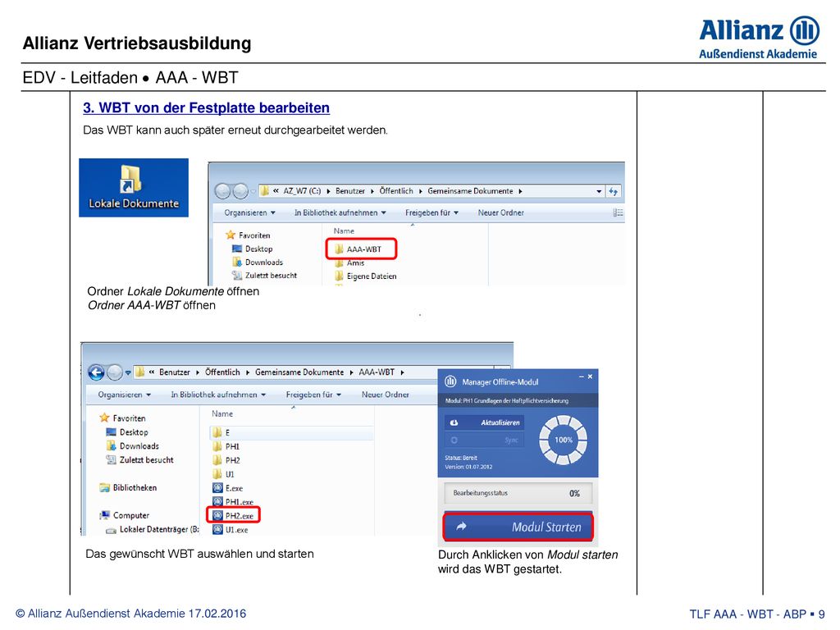
Task: Open 'In Bibliothek aufnehmen' in AAA-WBT window
Action: pyautogui.click(x=218, y=395)
